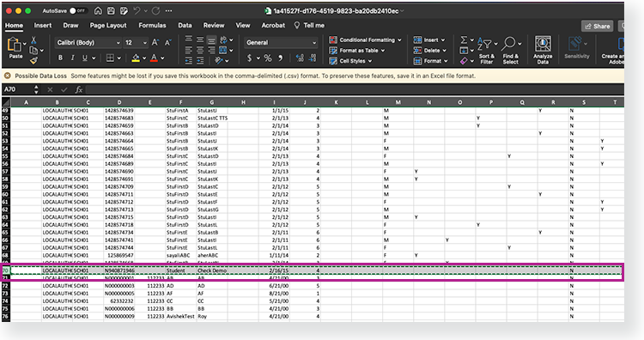644x340 pixels.
Task: Open the Sort & Filter menu
Action: tap(487, 50)
